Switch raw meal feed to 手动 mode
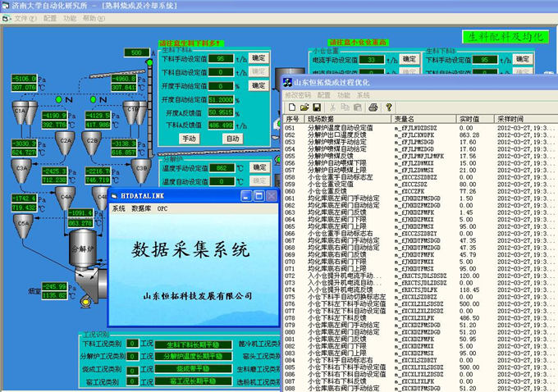Image resolution: width=558 pixels, height=392 pixels. (189, 139)
